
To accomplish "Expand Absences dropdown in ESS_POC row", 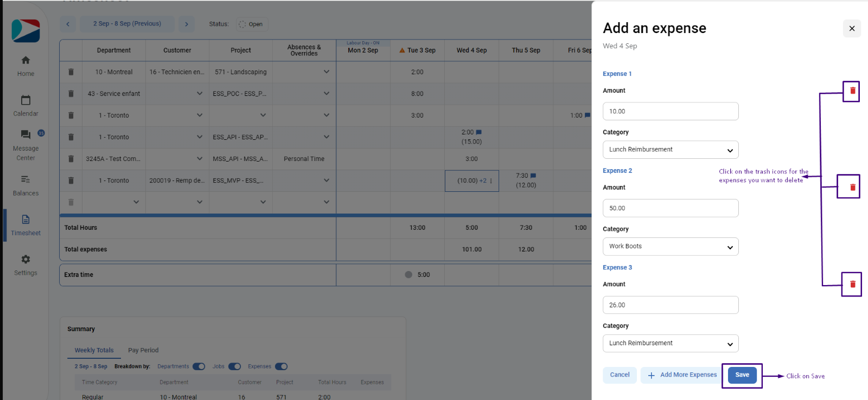I will (x=326, y=93).
